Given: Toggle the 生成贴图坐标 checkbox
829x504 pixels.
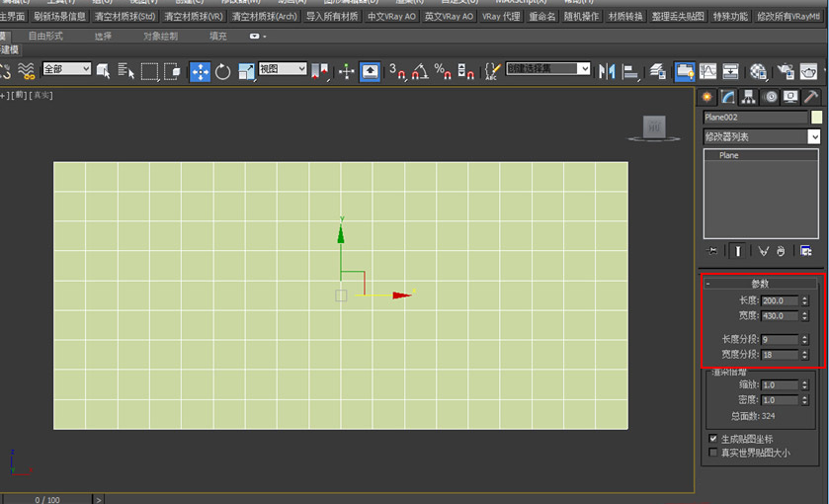Looking at the screenshot, I should point(713,439).
